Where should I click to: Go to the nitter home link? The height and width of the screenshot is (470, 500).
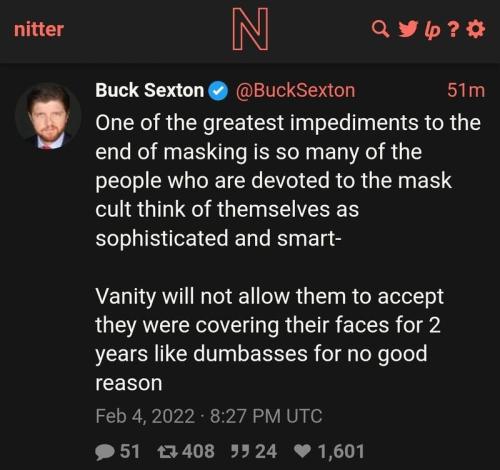point(39,29)
